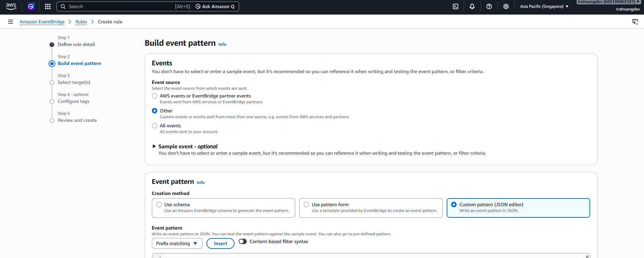Open the settings gear icon

click(506, 6)
